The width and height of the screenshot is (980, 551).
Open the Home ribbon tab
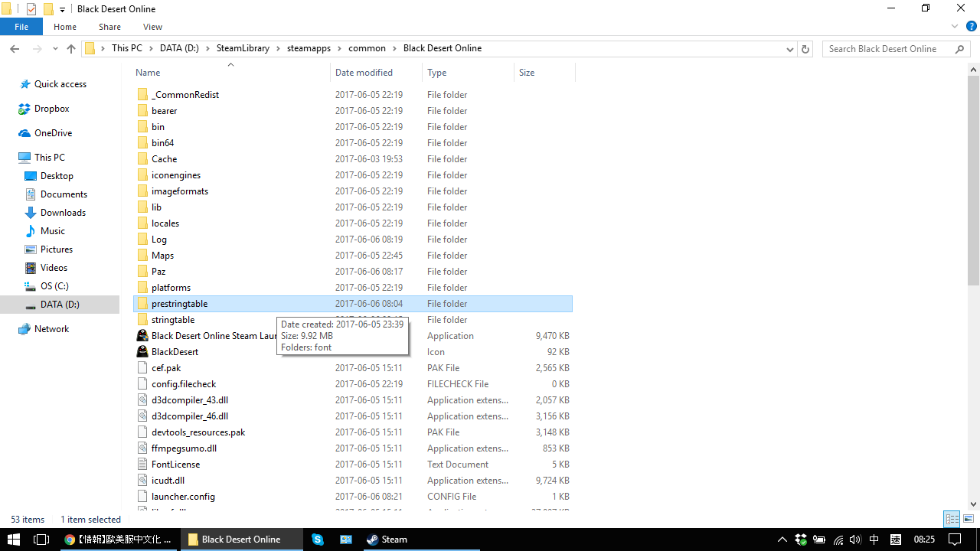[x=65, y=27]
